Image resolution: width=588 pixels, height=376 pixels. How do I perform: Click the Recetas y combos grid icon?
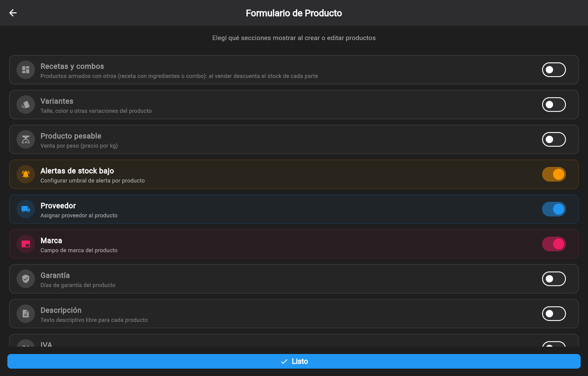26,70
